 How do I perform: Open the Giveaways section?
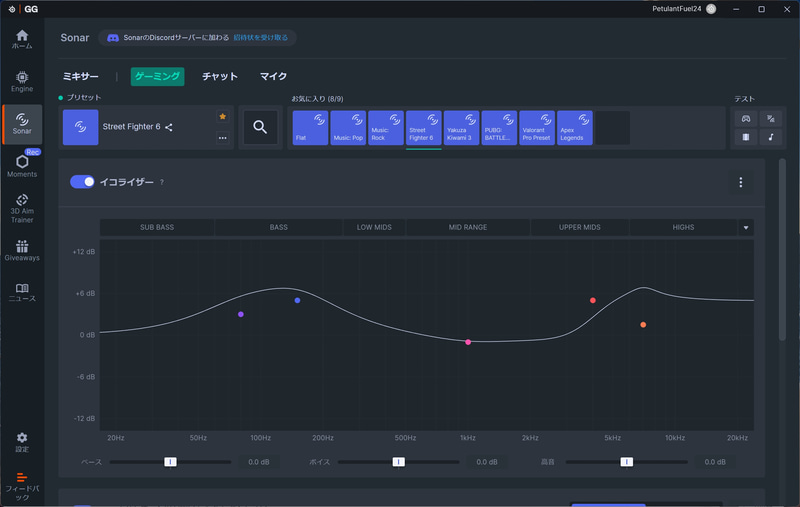22,251
